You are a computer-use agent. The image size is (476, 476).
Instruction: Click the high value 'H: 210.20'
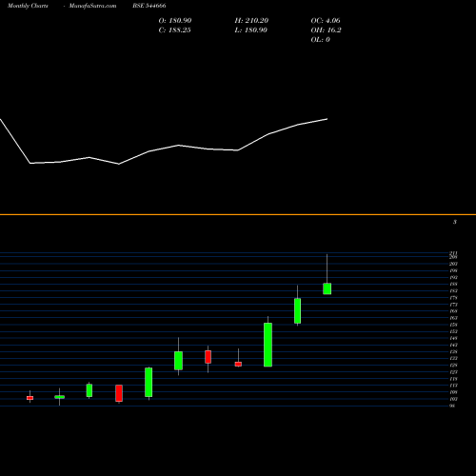click(251, 21)
